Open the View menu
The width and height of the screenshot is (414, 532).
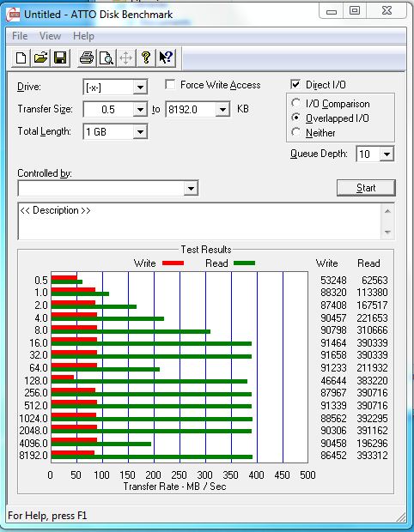tap(50, 36)
